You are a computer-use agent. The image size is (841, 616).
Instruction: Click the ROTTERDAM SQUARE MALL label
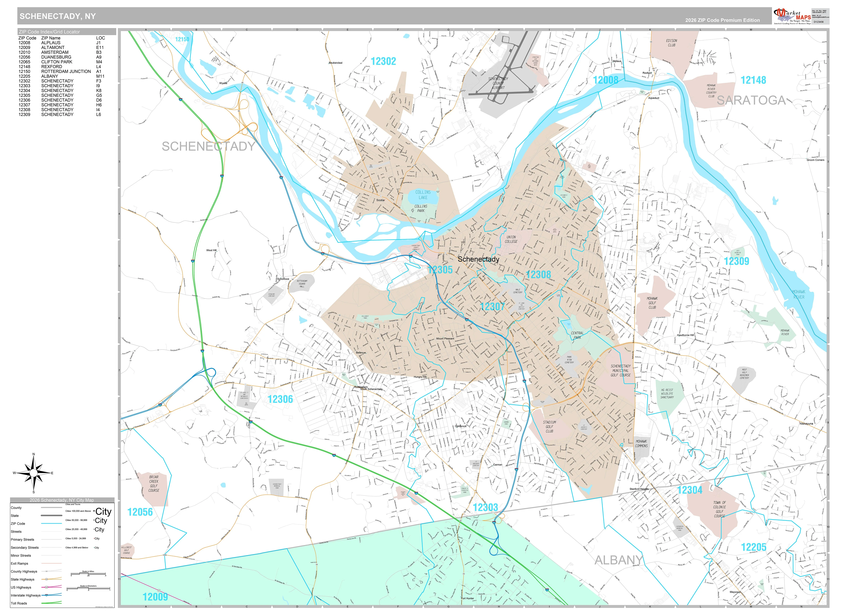[302, 284]
